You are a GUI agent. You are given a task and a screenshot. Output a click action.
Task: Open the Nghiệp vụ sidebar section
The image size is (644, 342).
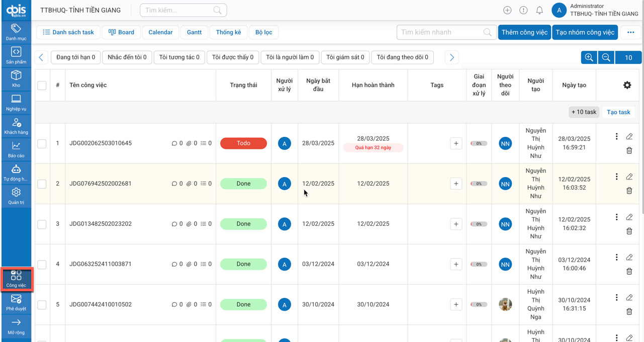point(16,103)
